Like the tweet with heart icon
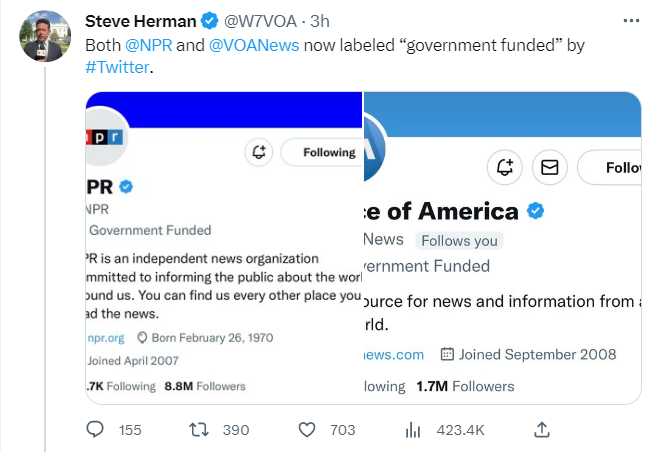The height and width of the screenshot is (452, 658). point(310,429)
